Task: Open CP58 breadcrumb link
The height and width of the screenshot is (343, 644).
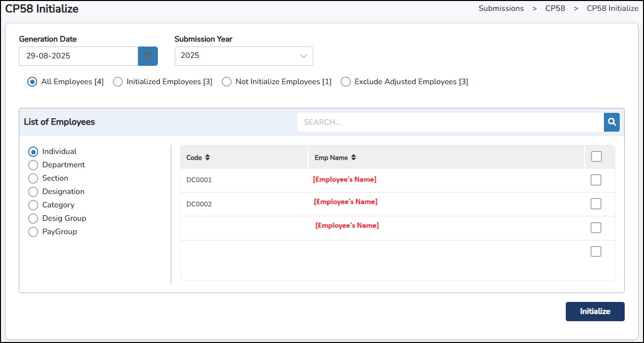Action: pos(555,8)
